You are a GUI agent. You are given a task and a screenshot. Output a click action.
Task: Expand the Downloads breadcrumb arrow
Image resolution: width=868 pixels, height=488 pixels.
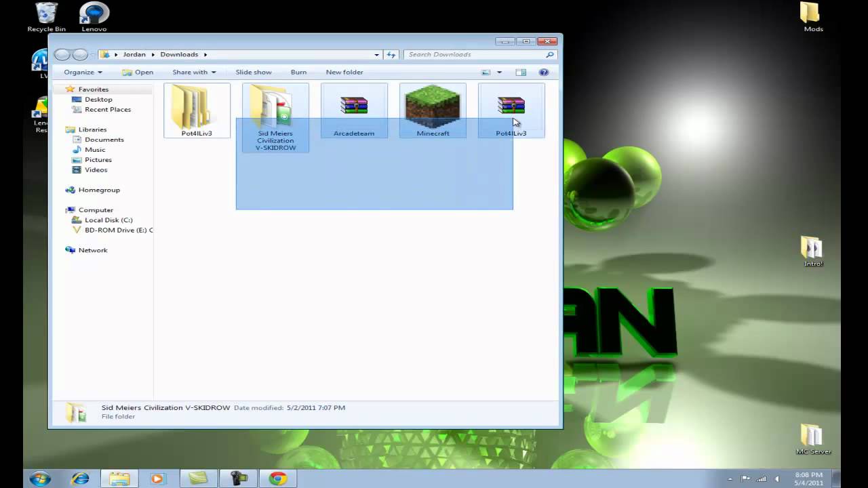click(x=205, y=54)
